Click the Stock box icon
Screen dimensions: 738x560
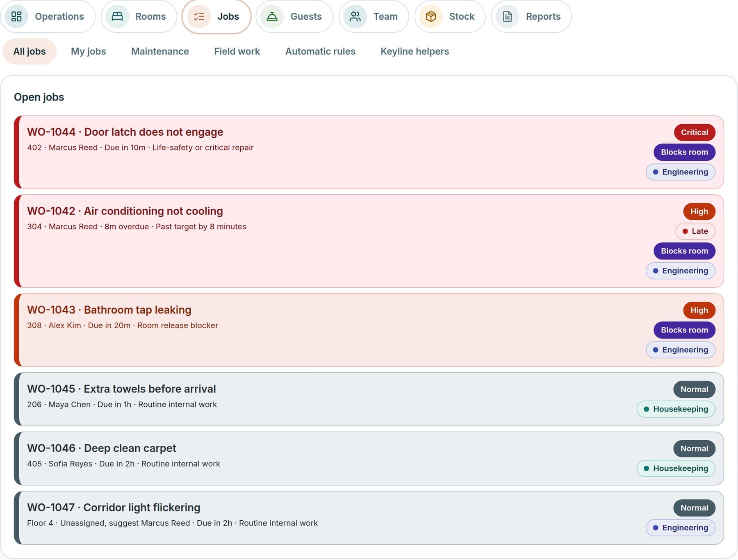click(x=431, y=16)
